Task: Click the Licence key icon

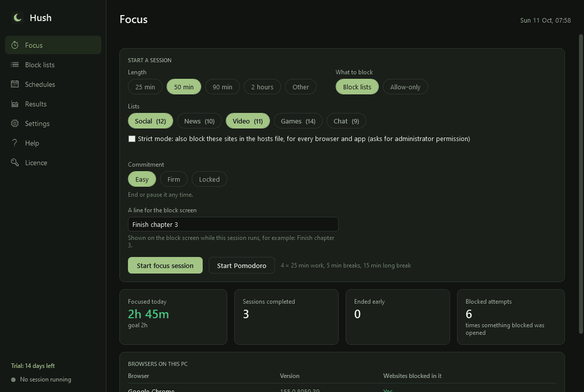Action: click(15, 163)
